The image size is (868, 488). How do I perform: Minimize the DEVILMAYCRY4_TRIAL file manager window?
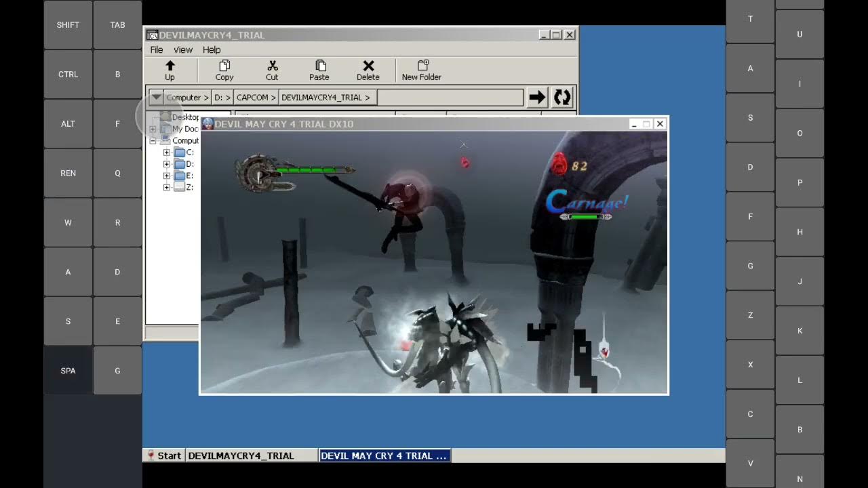pyautogui.click(x=544, y=35)
